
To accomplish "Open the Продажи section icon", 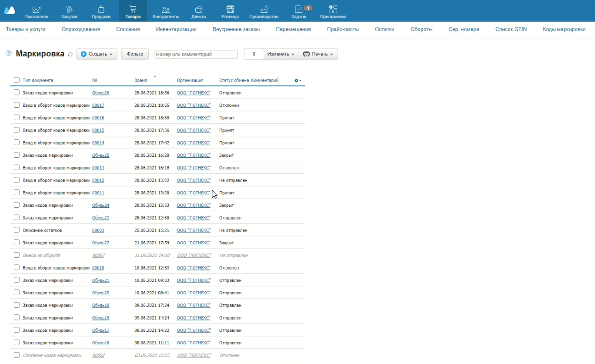I will (x=101, y=9).
